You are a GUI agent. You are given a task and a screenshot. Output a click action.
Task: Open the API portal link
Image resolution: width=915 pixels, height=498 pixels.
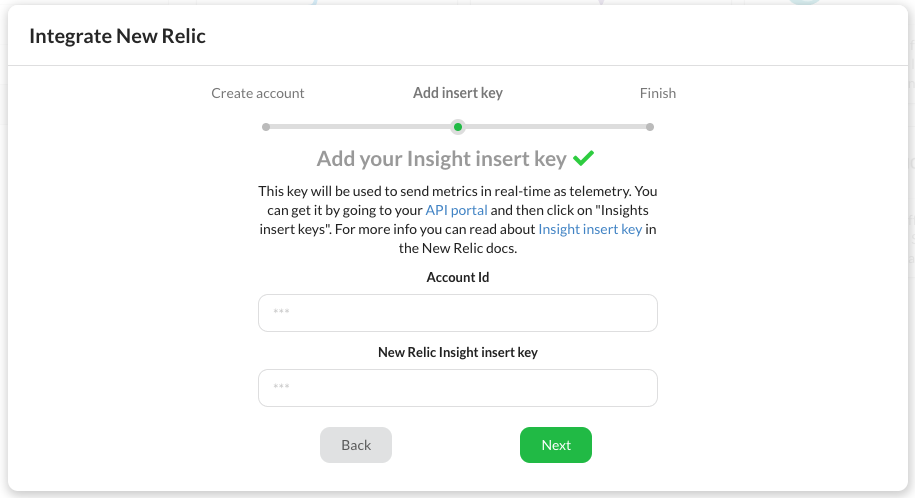456,210
